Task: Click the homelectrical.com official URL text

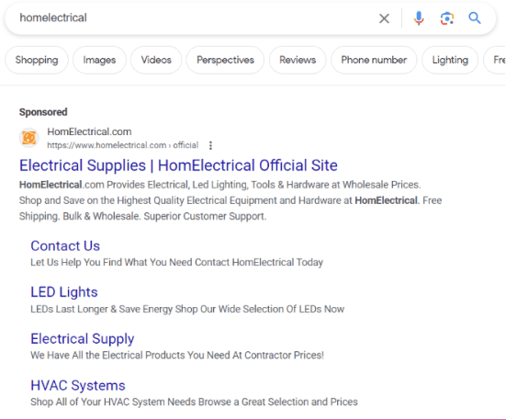Action: (123, 145)
